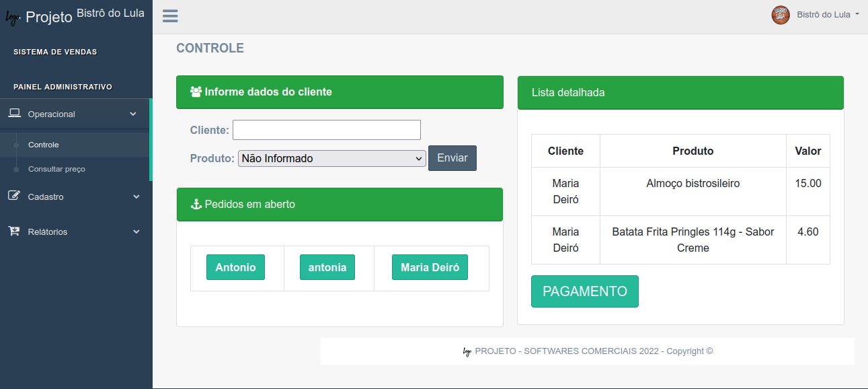Click the Relátorios shopping cart icon
Screen dimensions: 868x389
click(12, 231)
